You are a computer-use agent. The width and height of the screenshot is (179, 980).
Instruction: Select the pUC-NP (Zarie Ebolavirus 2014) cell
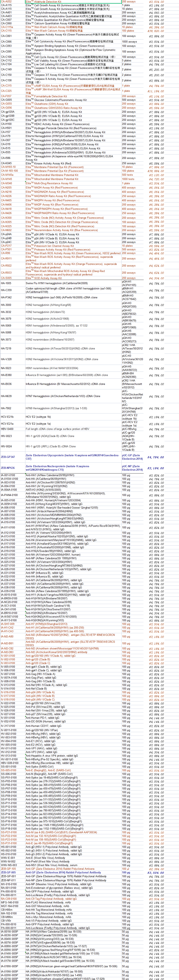132,468
